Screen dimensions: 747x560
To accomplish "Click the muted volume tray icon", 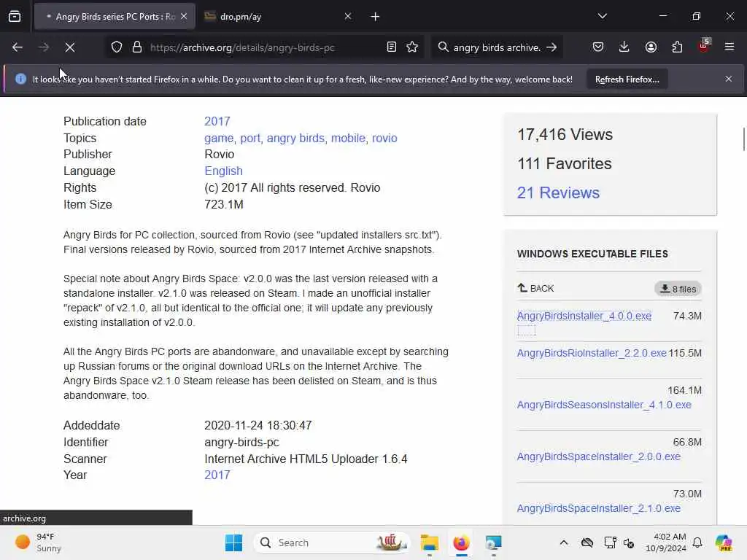I will [x=629, y=542].
